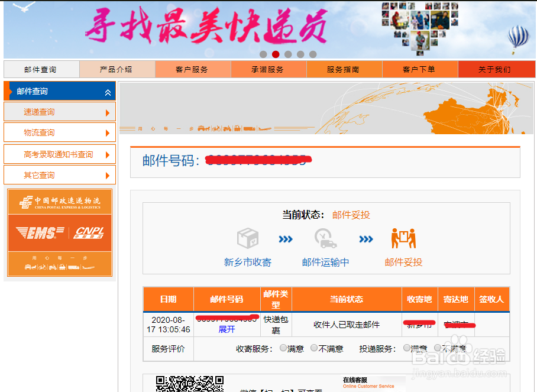Click 展开 to expand the mail number
Viewport: 537px width, 392px height.
(227, 329)
